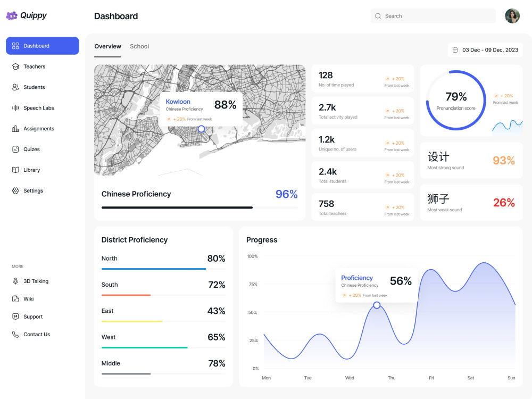Click the 79% pronunciation score ring
Image resolution: width=532 pixels, height=399 pixels.
[456, 100]
